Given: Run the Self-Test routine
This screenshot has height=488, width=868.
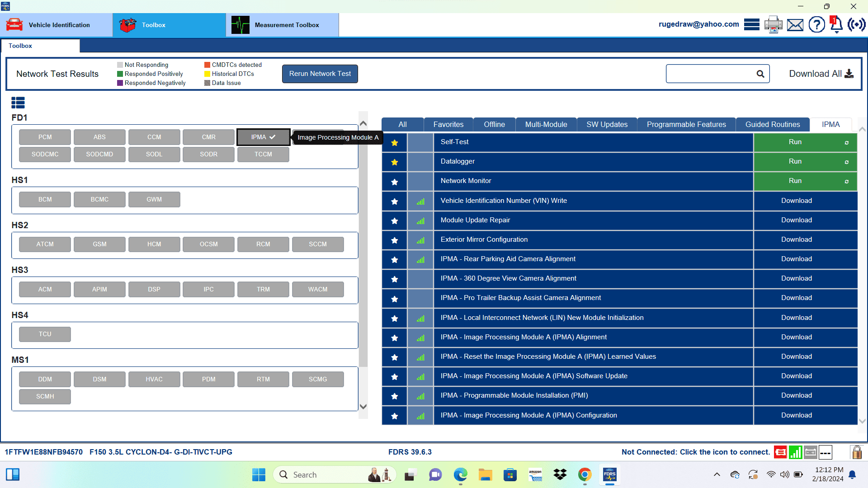Looking at the screenshot, I should pos(805,142).
